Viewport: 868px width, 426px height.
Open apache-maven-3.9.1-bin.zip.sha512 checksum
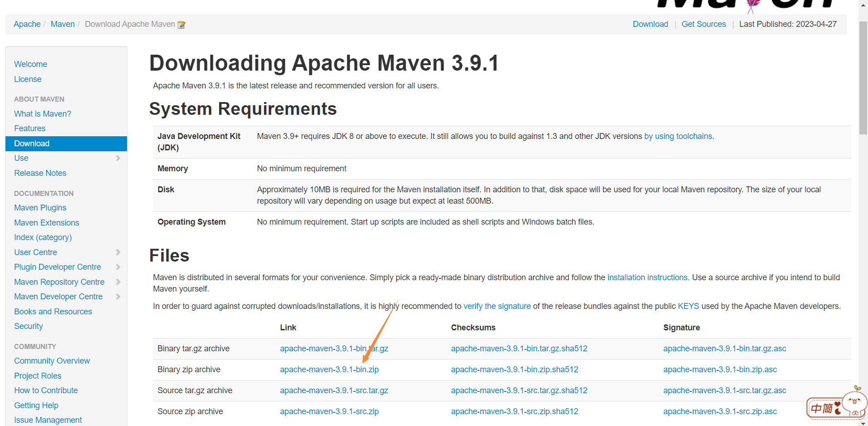tap(515, 370)
